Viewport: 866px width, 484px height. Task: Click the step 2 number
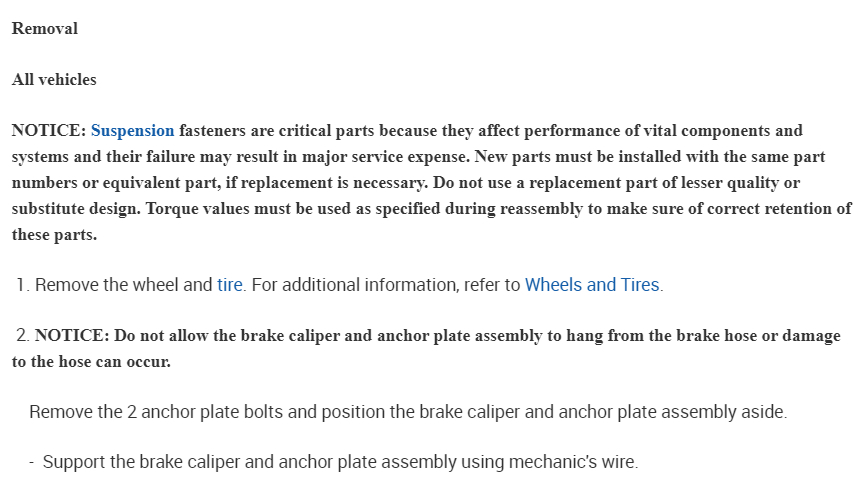(x=22, y=336)
